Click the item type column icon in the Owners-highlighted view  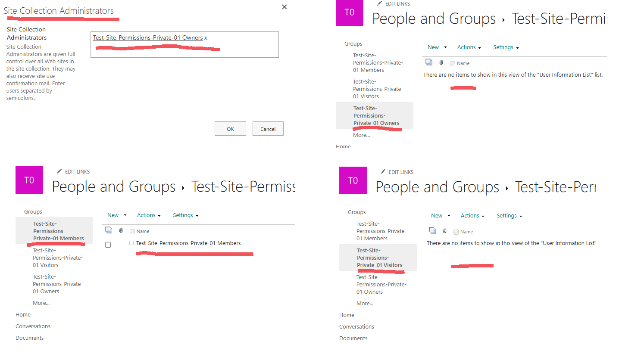(429, 62)
